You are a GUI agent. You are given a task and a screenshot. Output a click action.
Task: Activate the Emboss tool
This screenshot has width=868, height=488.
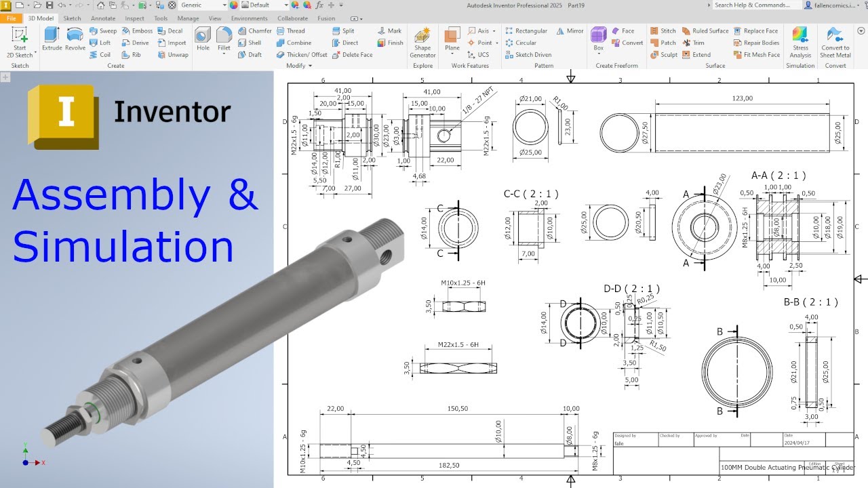tap(137, 30)
